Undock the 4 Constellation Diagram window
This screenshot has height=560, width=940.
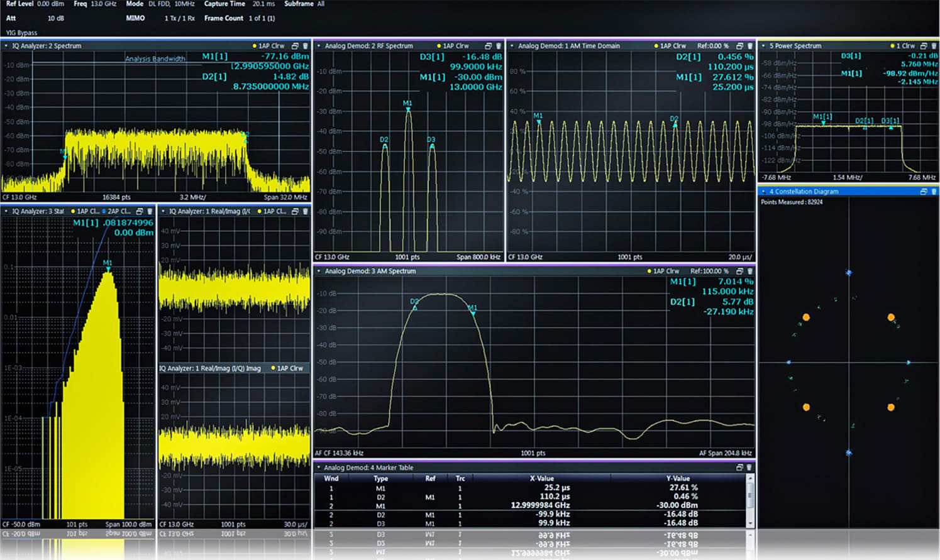point(924,192)
